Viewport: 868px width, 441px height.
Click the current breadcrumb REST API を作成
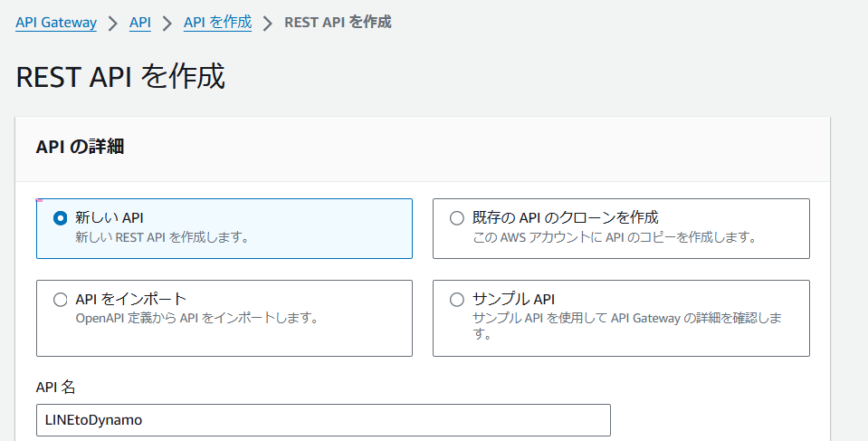click(x=338, y=23)
